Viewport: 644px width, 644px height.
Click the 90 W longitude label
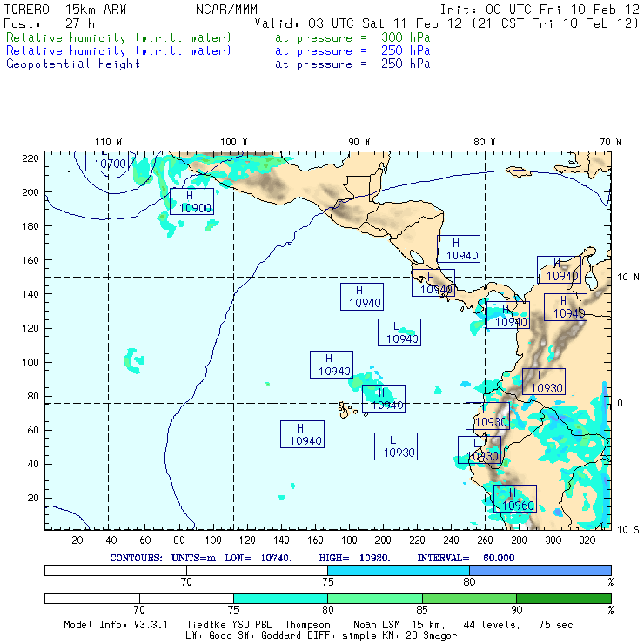pos(359,141)
